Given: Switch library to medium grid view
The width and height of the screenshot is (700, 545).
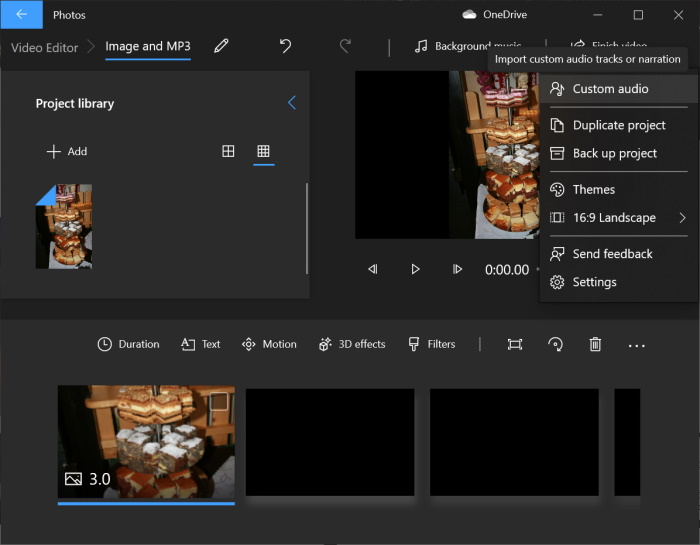Looking at the screenshot, I should click(x=228, y=151).
